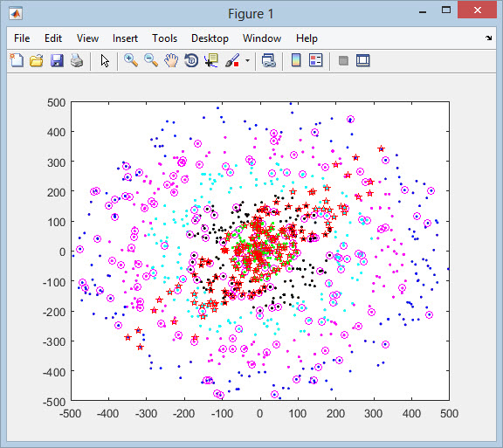Click the New Figure icon
The width and height of the screenshot is (503, 448).
tap(17, 60)
